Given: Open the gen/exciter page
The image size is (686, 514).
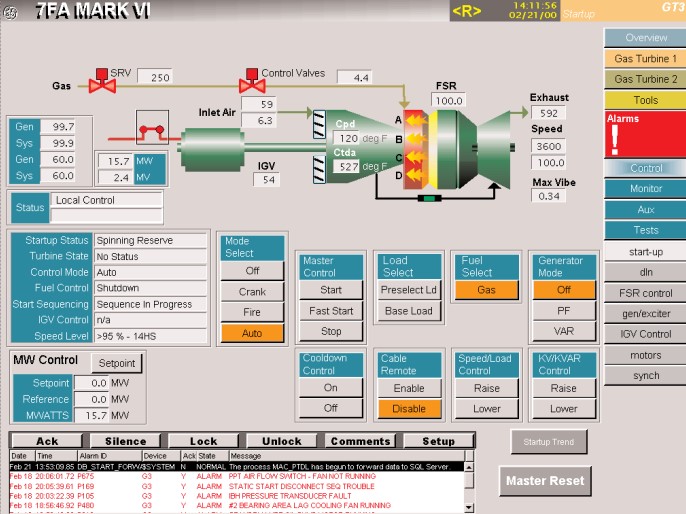Looking at the screenshot, I should pyautogui.click(x=645, y=314).
